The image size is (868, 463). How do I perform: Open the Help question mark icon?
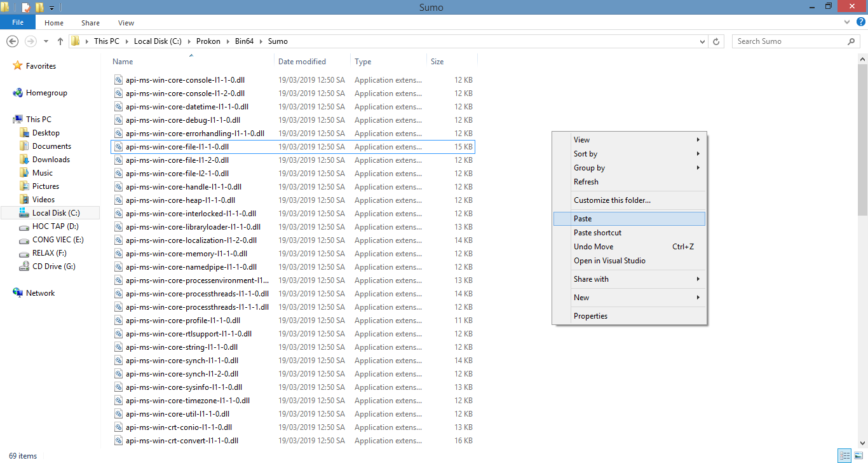pos(860,22)
